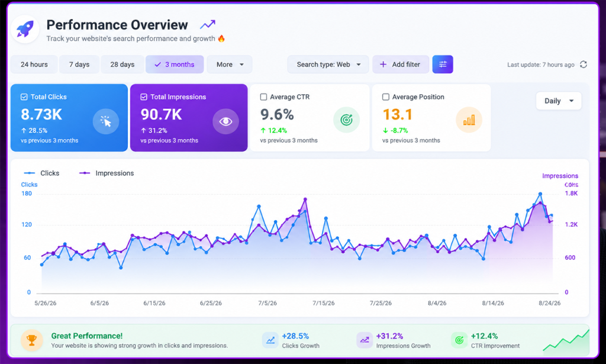Screen dimensions: 606x364
Task: Click the green target icon in Average CTR
Action: [x=346, y=120]
